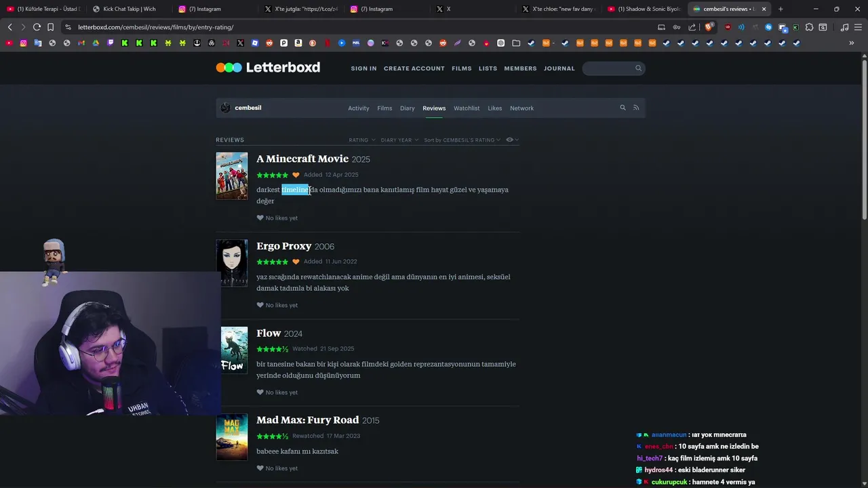Click the Brave Shields lion icon
This screenshot has width=868, height=488.
click(x=709, y=27)
